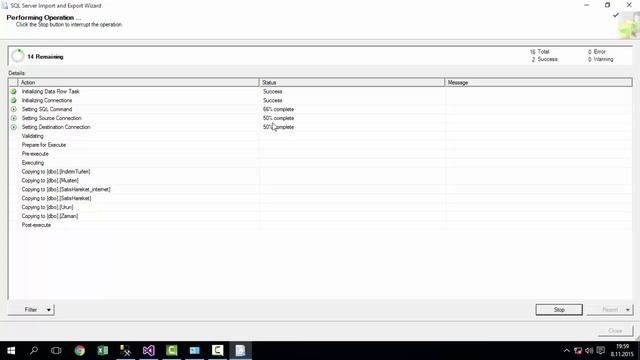Viewport: 640px width, 360px height.
Task: Click the Close button at bottom right
Action: pos(615,331)
